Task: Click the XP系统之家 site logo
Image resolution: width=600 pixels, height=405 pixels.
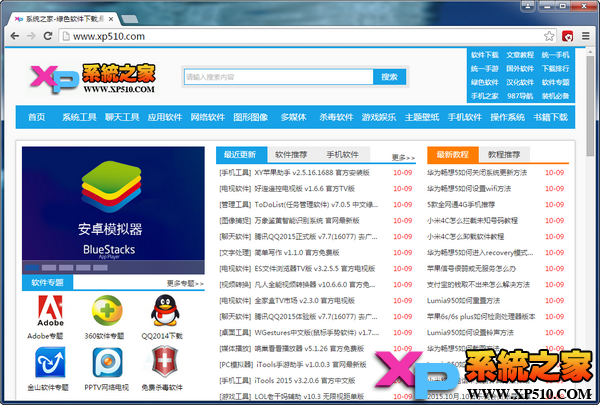Action: tap(93, 79)
